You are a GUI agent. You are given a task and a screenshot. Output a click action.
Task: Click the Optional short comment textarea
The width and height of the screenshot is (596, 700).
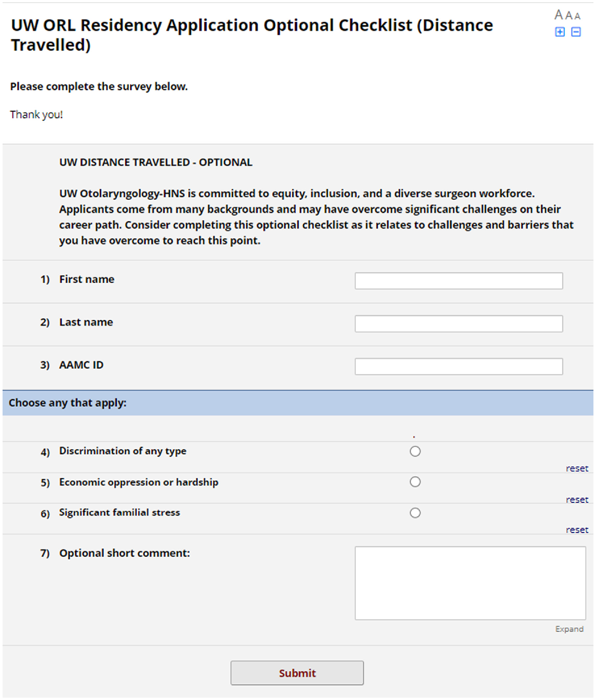[x=470, y=583]
